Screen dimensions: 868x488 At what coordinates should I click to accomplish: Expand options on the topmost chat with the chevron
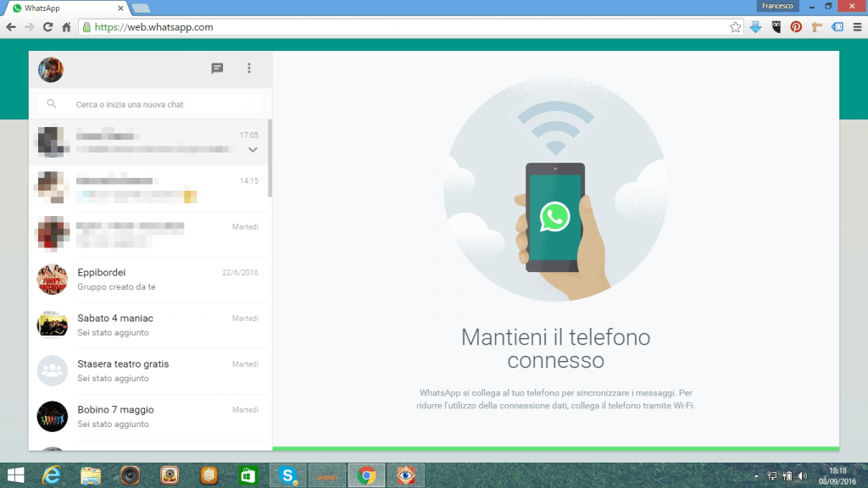[253, 149]
